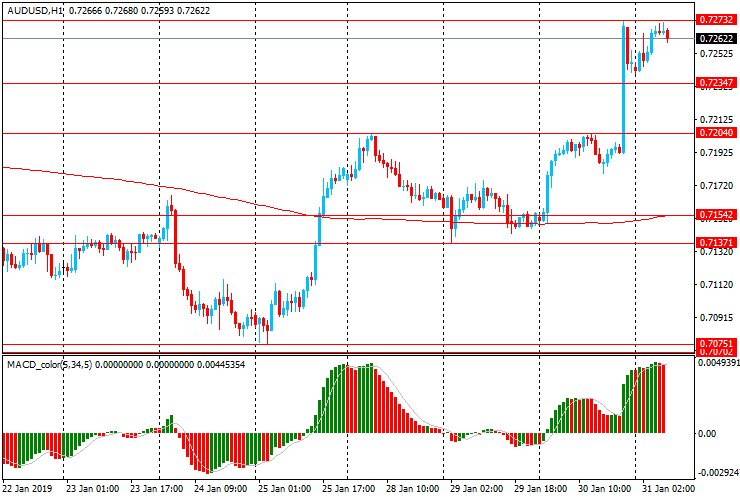Click the 25 Jan 01:00 time label
Screen dimensions: 740x500
point(284,489)
